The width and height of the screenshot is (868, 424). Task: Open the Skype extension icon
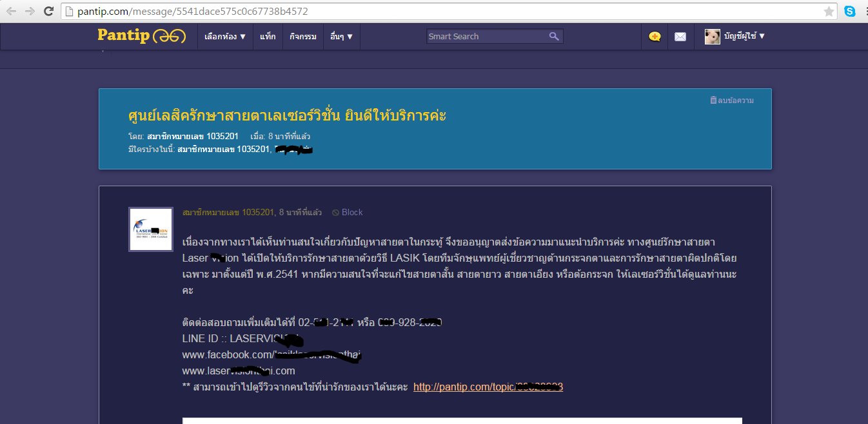tap(849, 11)
